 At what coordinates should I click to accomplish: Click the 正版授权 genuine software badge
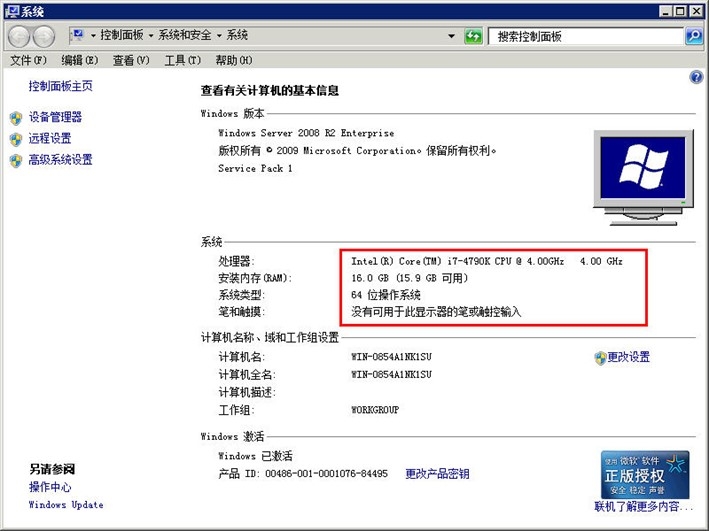pyautogui.click(x=645, y=474)
